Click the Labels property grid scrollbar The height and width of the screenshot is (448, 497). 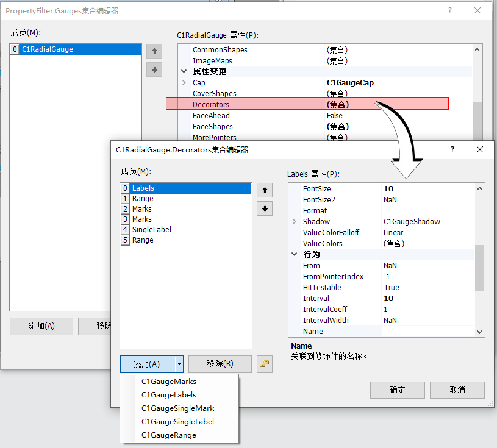480,268
